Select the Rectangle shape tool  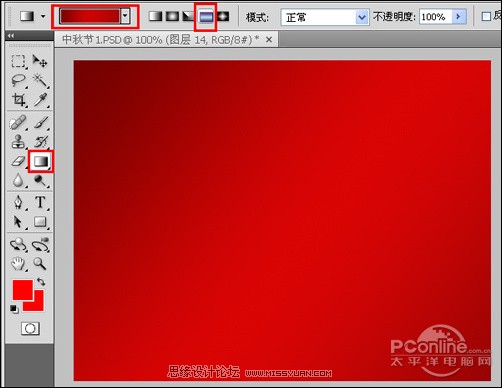pyautogui.click(x=40, y=222)
